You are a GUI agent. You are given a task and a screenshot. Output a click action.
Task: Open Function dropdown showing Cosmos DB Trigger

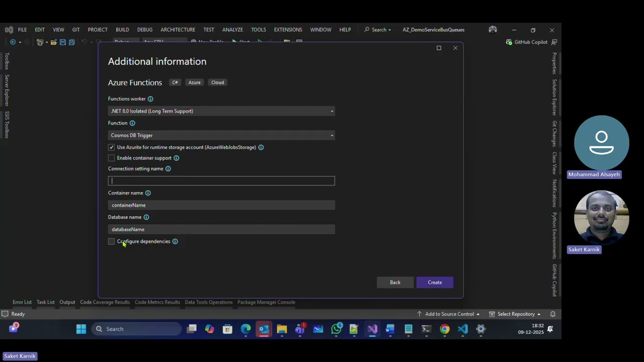pos(221,135)
